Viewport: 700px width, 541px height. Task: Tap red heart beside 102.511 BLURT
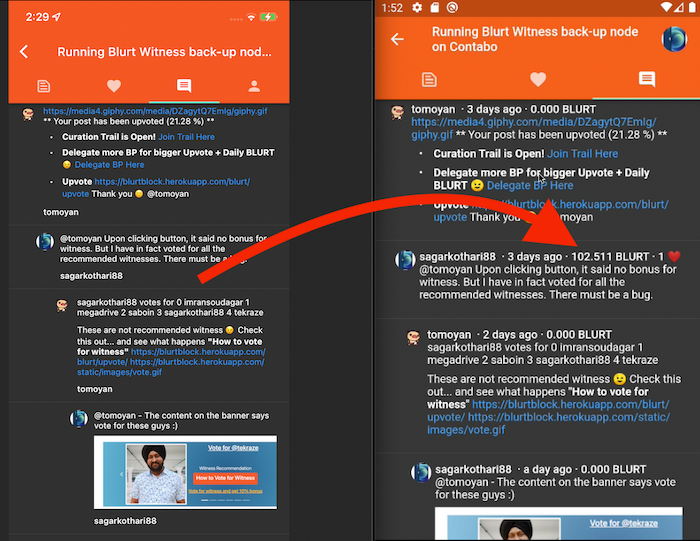pyautogui.click(x=673, y=256)
